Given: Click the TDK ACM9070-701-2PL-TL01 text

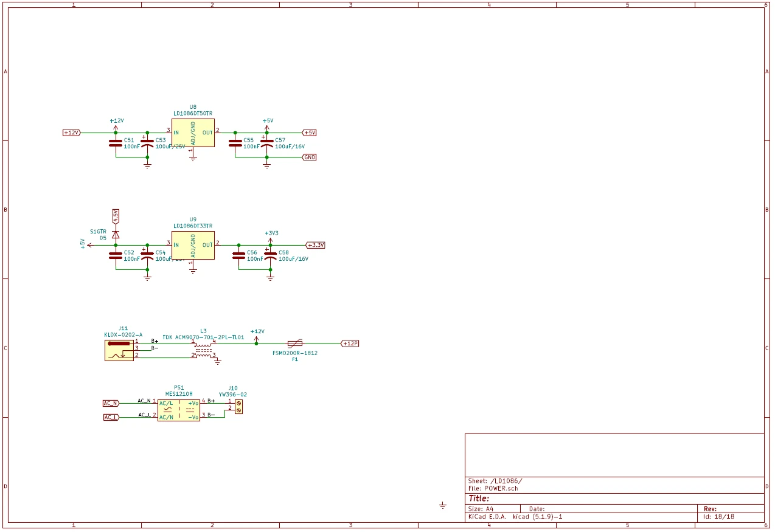Looking at the screenshot, I should coord(203,337).
